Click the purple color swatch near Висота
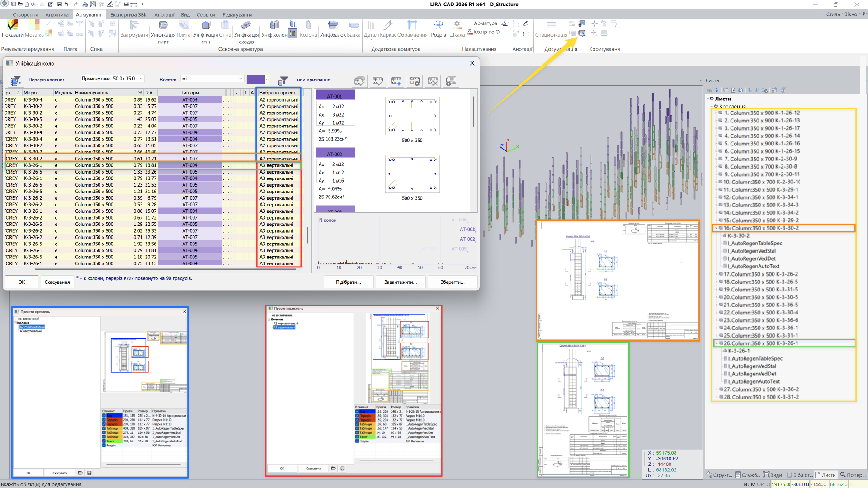The image size is (868, 488). pyautogui.click(x=256, y=80)
